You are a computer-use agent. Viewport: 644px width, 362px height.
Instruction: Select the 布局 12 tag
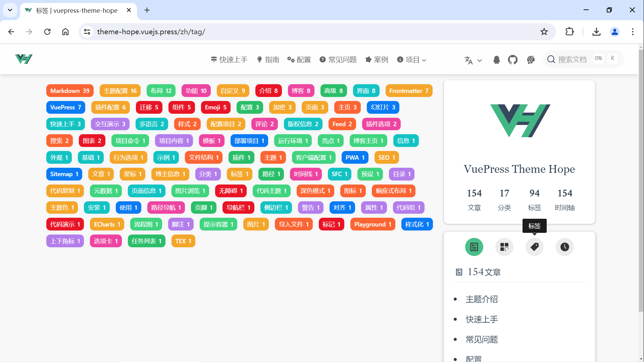point(161,91)
